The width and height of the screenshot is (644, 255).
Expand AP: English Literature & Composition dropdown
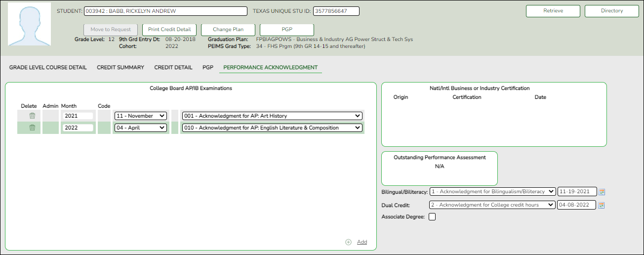[272, 127]
